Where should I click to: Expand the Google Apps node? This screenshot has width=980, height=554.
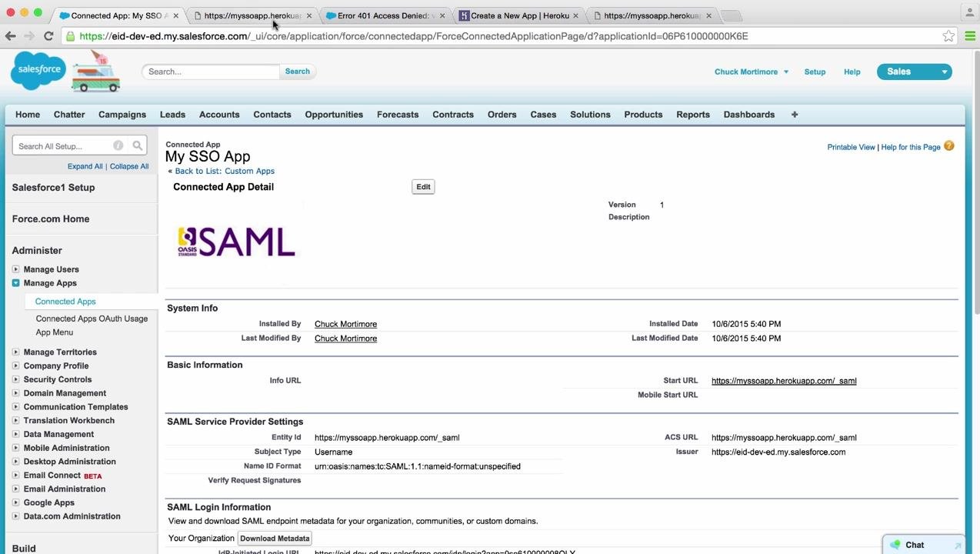click(x=15, y=502)
